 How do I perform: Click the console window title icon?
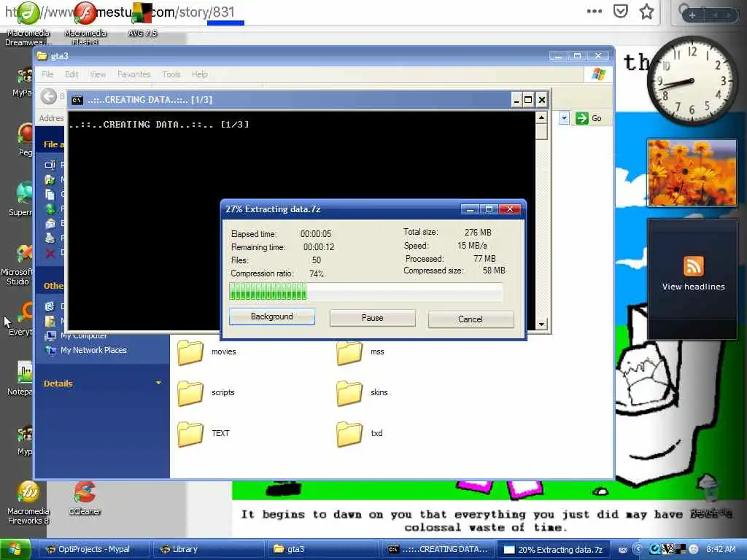(77, 100)
